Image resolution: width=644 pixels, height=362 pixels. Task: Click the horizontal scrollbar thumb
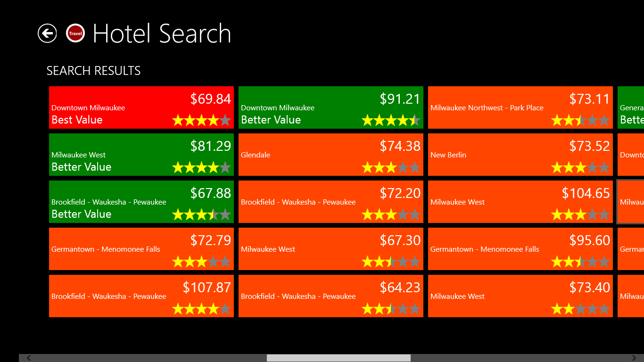click(x=339, y=358)
